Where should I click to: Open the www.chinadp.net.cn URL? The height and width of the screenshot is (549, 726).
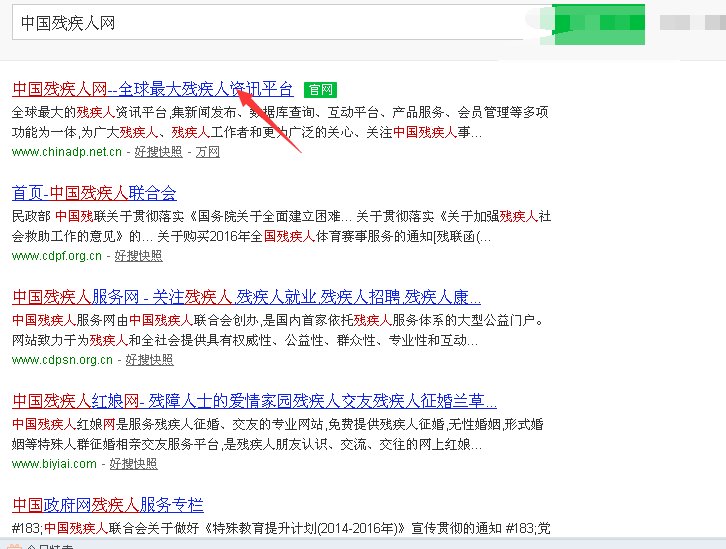coord(67,152)
